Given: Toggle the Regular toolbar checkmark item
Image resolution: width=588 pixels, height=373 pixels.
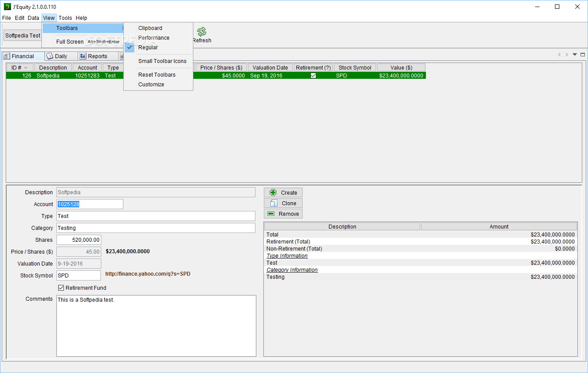Looking at the screenshot, I should click(x=158, y=47).
